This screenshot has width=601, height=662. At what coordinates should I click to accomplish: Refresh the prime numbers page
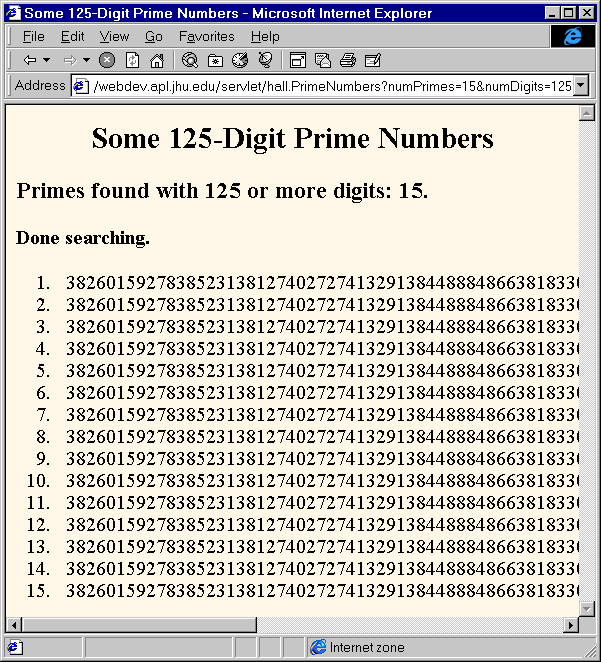click(x=132, y=61)
